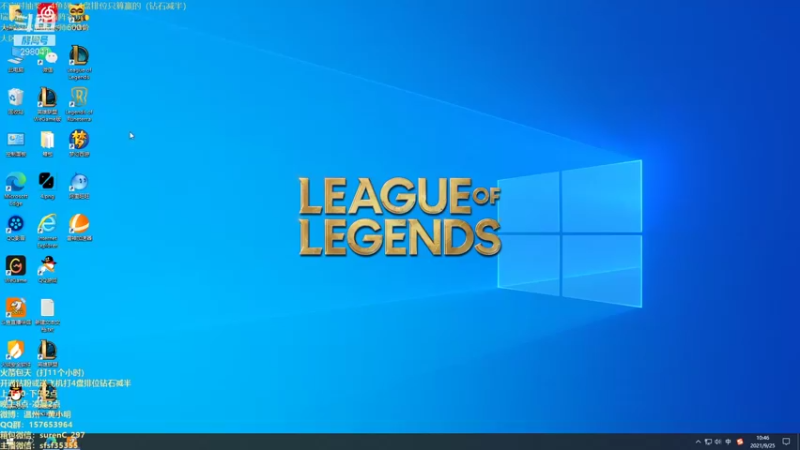The height and width of the screenshot is (450, 800).
Task: Select the 4.png image file
Action: (47, 186)
